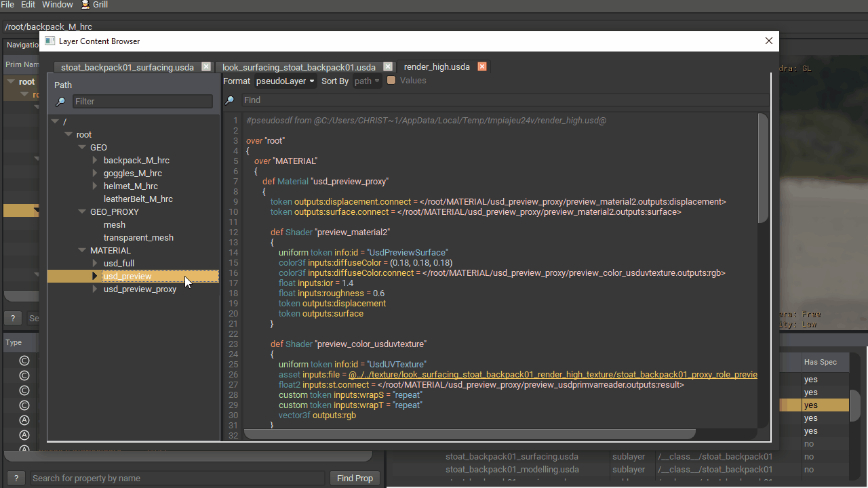Expand the backpack_M_hrc node
Screen dimensions: 868x488
point(95,161)
